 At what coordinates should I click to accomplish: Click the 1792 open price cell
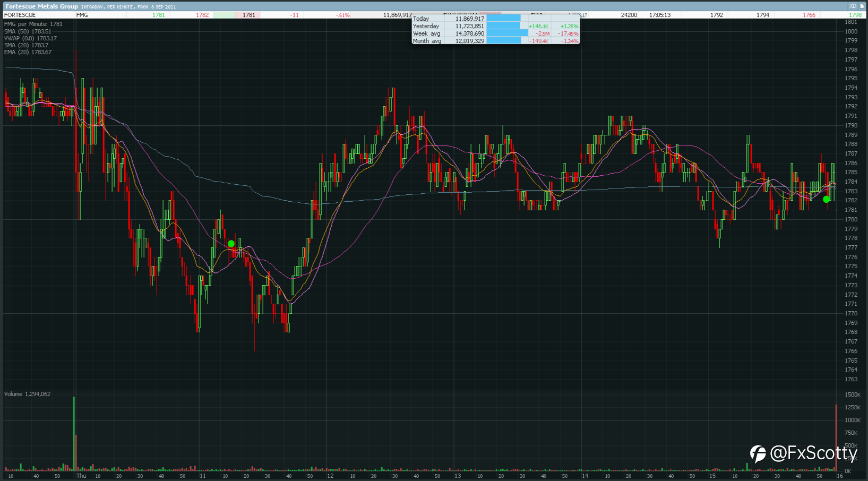pos(717,15)
